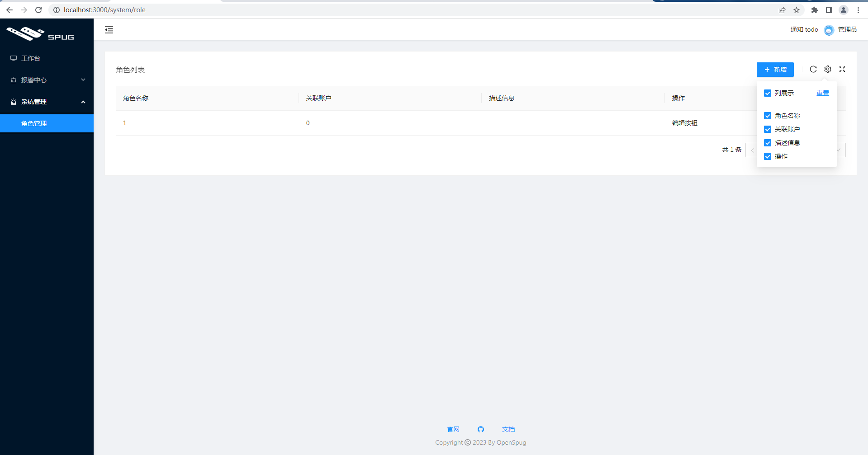Open 工作台 in the sidebar
This screenshot has height=455, width=868.
pos(47,58)
